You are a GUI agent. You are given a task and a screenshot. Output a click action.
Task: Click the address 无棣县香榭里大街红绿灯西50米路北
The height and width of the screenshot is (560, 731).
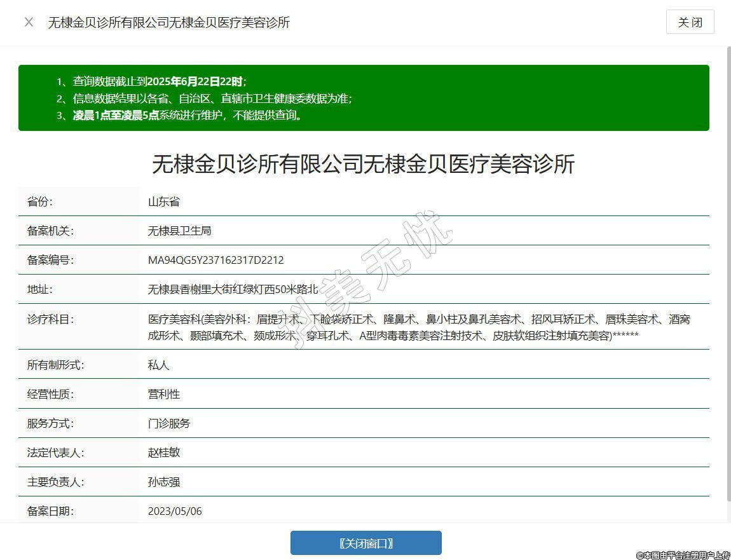[x=233, y=289]
